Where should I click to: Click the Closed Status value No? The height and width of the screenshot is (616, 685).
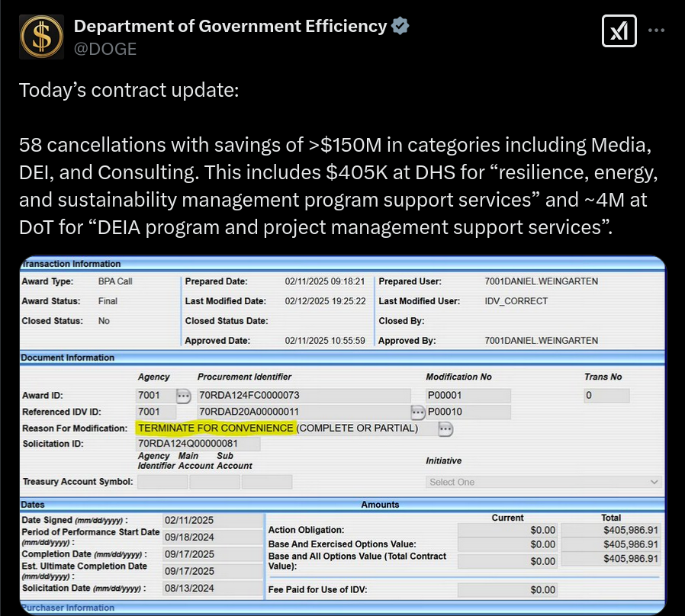(x=104, y=321)
